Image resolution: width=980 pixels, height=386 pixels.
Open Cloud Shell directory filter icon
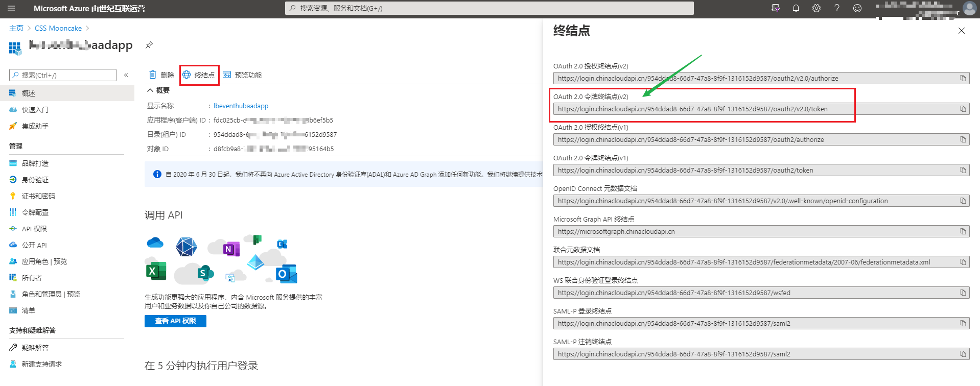point(776,8)
